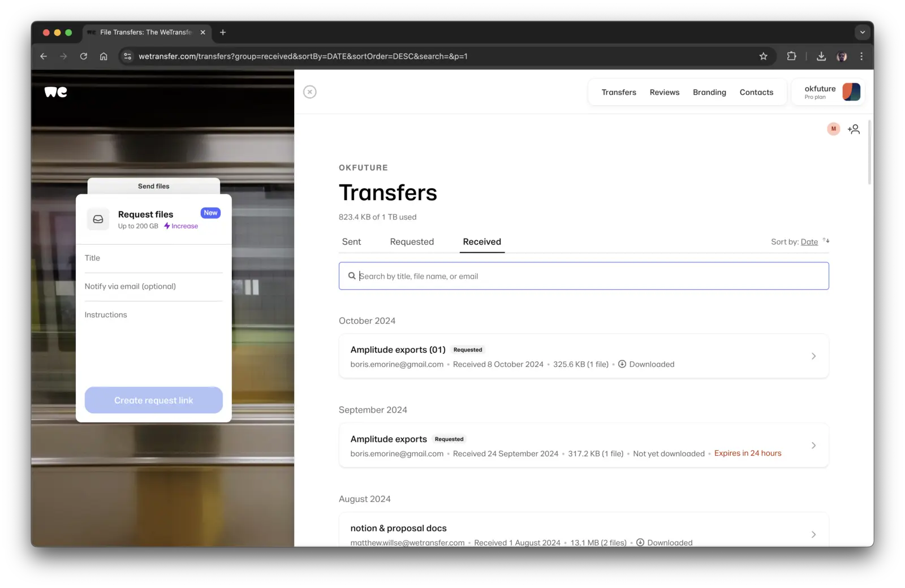Click the download icon in Amplitude exports (01) row

(x=622, y=364)
